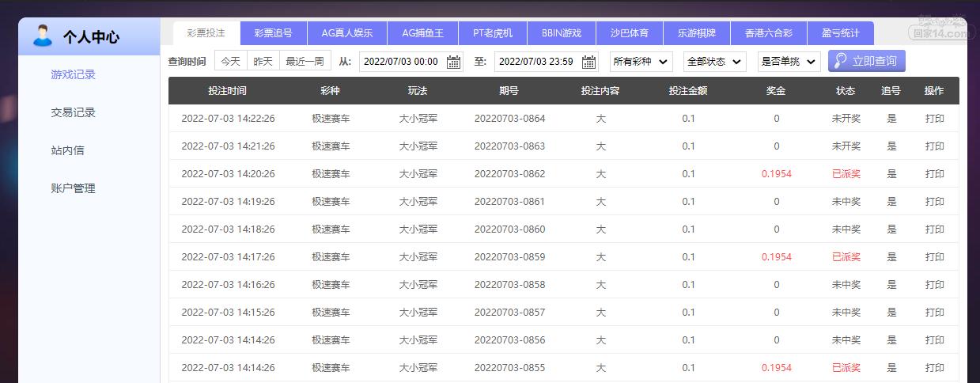Click 已派奖 status for period 20220703-0859
The image size is (980, 383).
click(846, 257)
